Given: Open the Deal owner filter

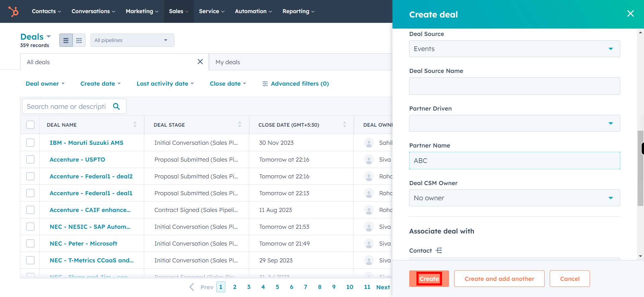Looking at the screenshot, I should click(45, 84).
